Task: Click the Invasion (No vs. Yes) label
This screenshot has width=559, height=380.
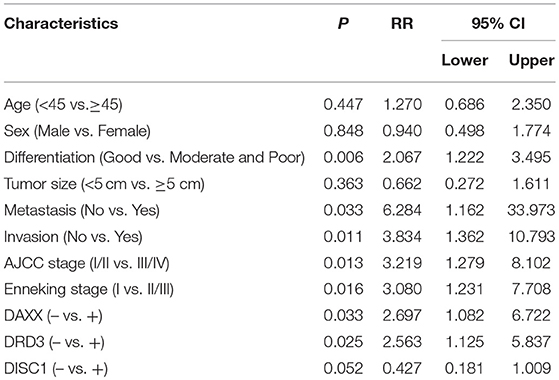Action: pyautogui.click(x=73, y=237)
